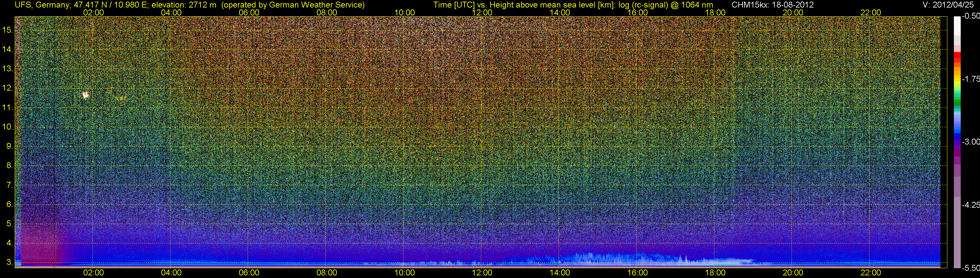This screenshot has height=278, width=980.
Task: Click the "20:00" label on the top time axis
Action: [x=793, y=12]
